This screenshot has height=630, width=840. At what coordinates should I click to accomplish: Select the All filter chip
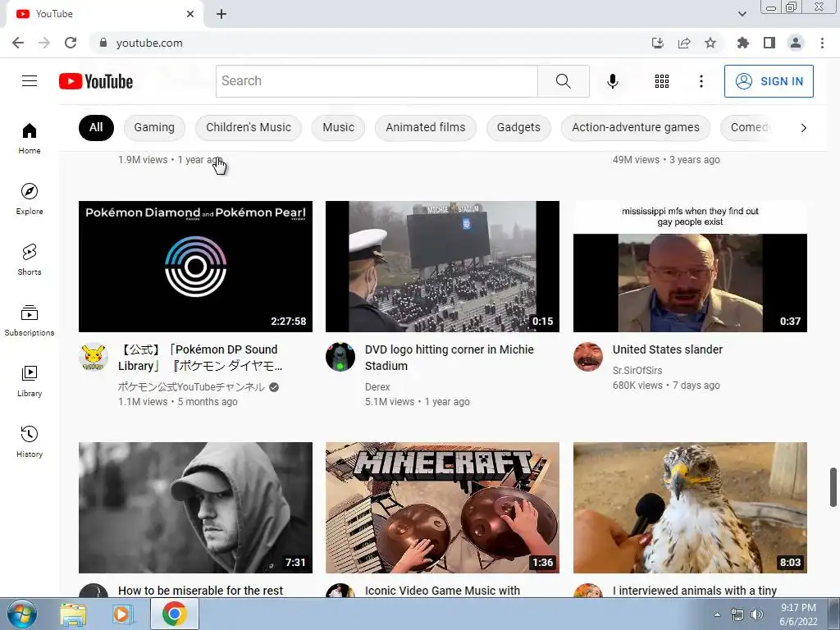[x=96, y=127]
